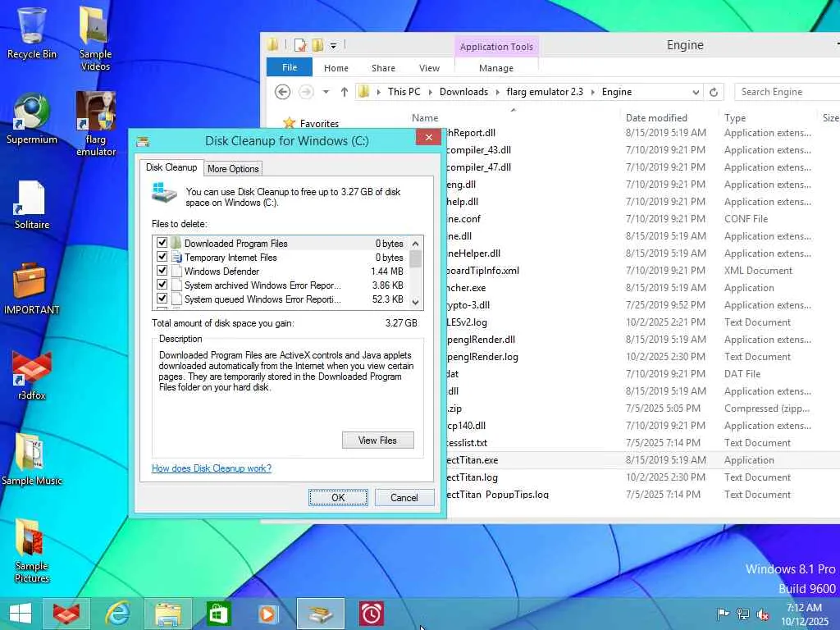Open How does Disk Cleanup work link
Screen dimensions: 840x630
tap(212, 468)
